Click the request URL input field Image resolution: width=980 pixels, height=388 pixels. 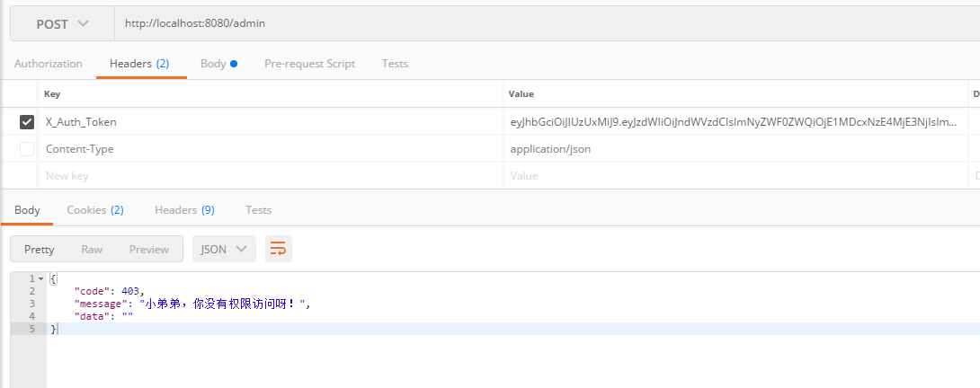[539, 24]
